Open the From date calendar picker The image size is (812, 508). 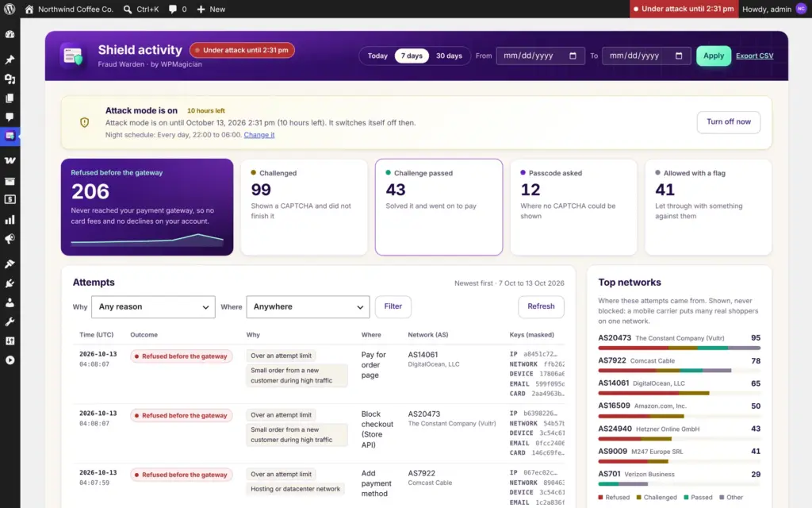(573, 56)
